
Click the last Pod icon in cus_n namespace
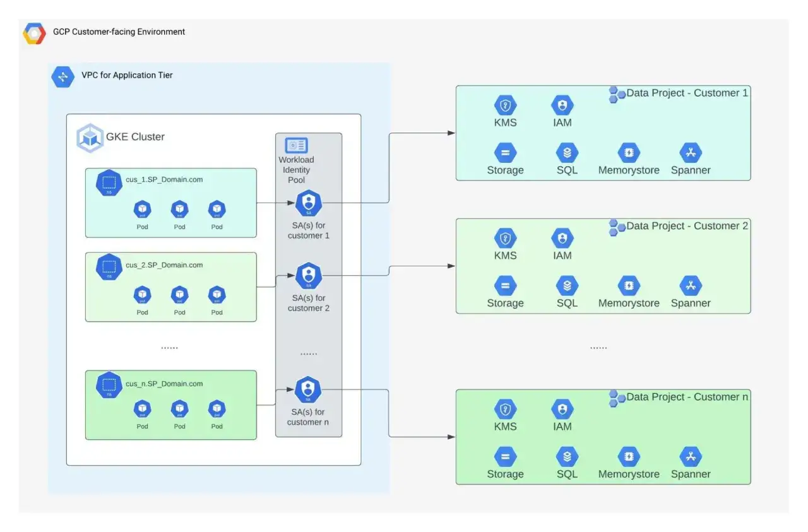tap(217, 408)
